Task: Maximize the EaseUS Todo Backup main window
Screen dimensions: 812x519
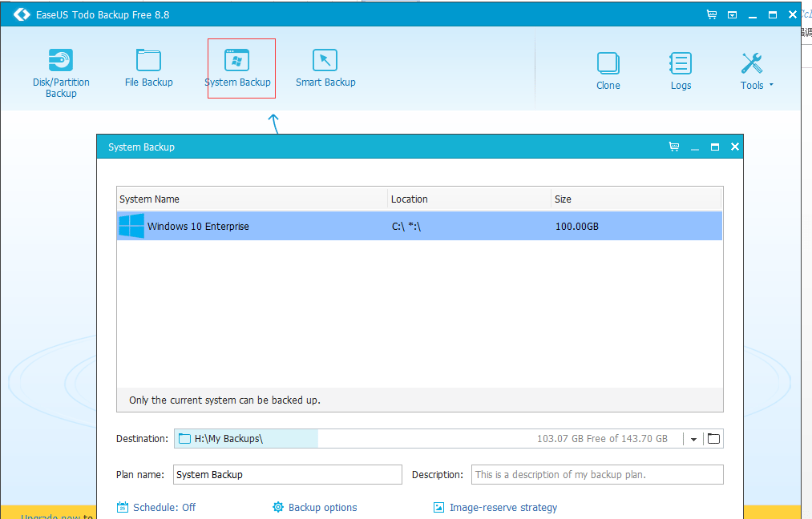Action: (773, 15)
